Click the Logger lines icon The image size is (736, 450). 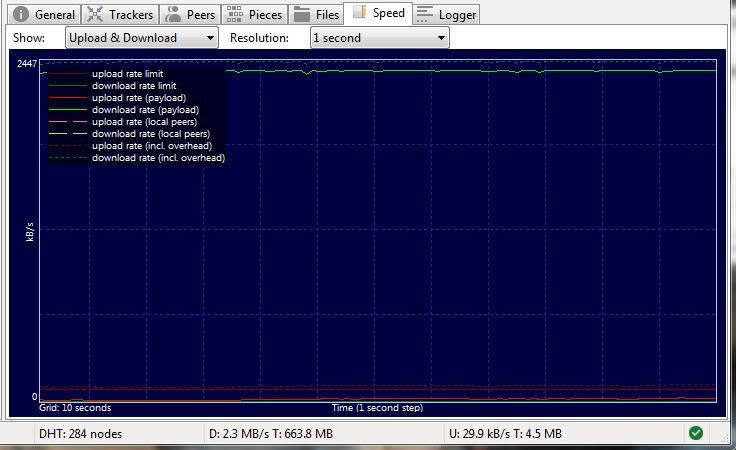[425, 14]
